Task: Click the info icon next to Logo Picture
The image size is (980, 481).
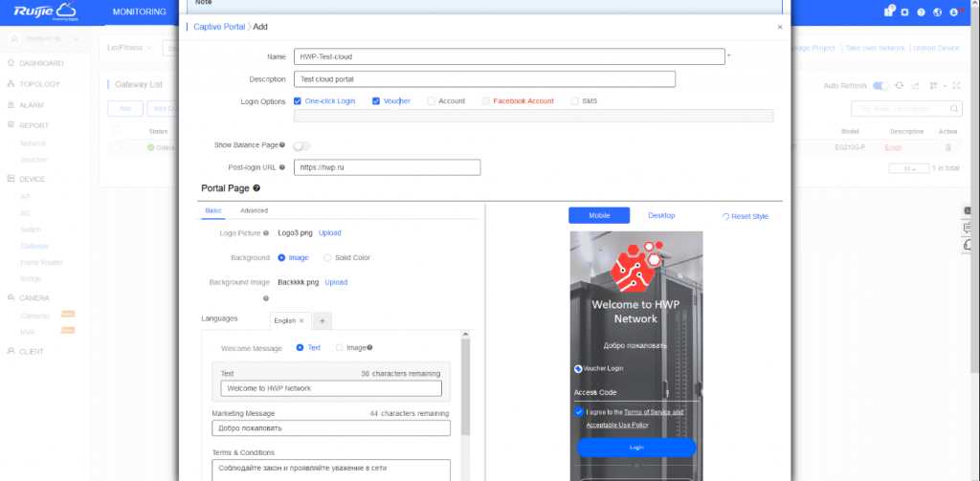Action: [x=266, y=232]
